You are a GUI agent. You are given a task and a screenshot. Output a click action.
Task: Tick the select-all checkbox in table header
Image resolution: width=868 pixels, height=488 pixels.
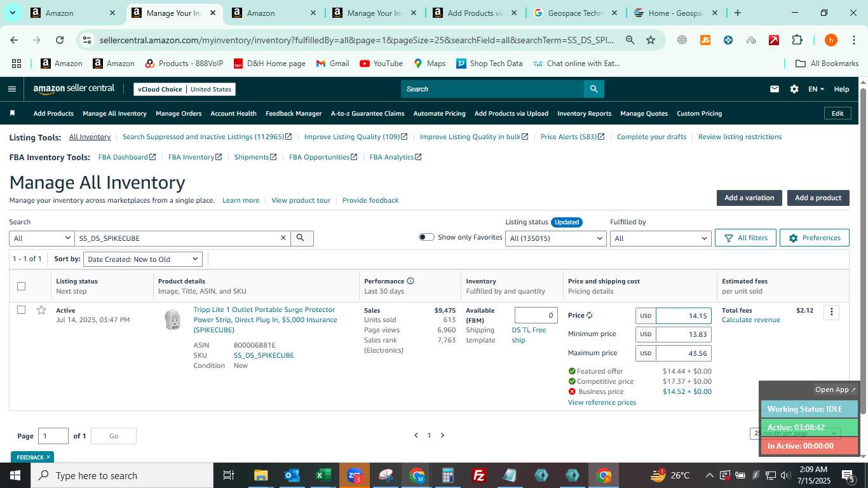point(21,286)
